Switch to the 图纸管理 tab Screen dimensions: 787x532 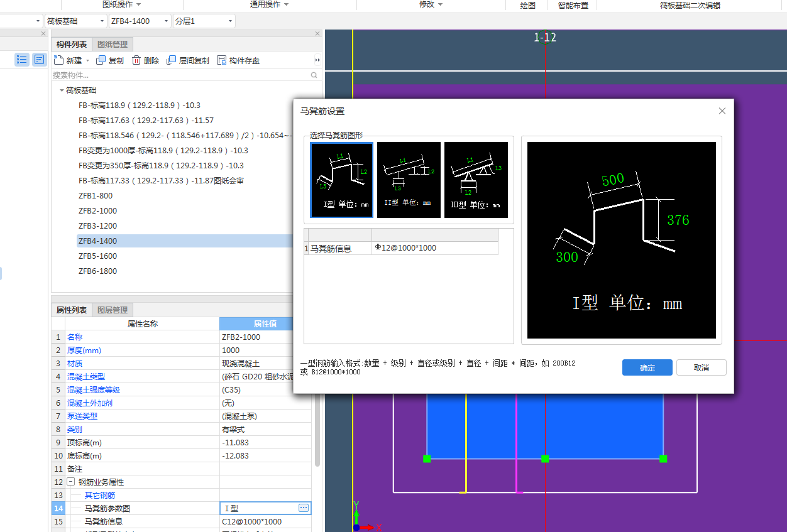[112, 45]
